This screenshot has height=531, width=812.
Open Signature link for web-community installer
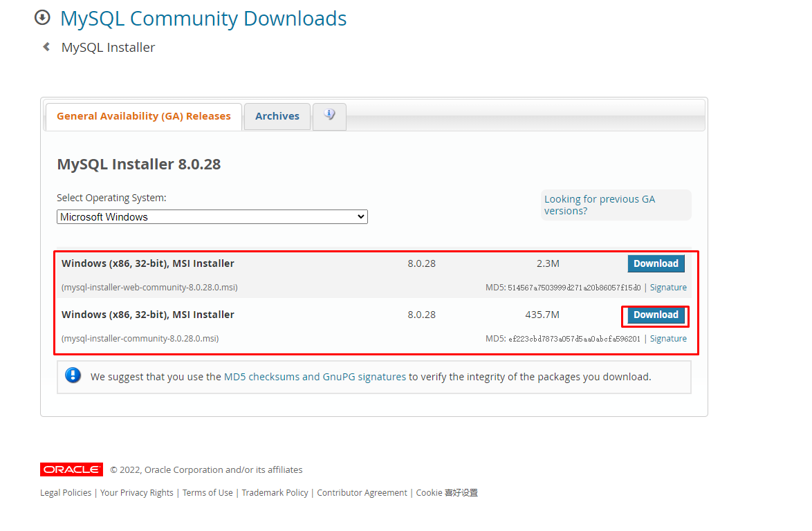(x=668, y=287)
